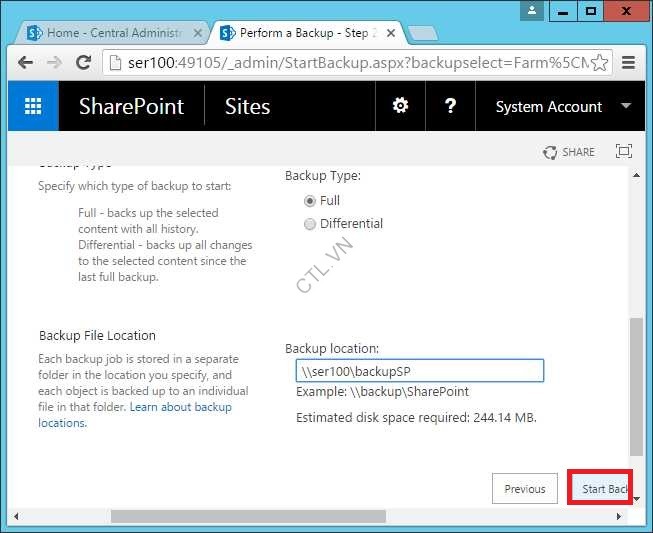Viewport: 653px width, 533px height.
Task: Click the horizontal scrollbar right arrow
Action: coord(618,516)
